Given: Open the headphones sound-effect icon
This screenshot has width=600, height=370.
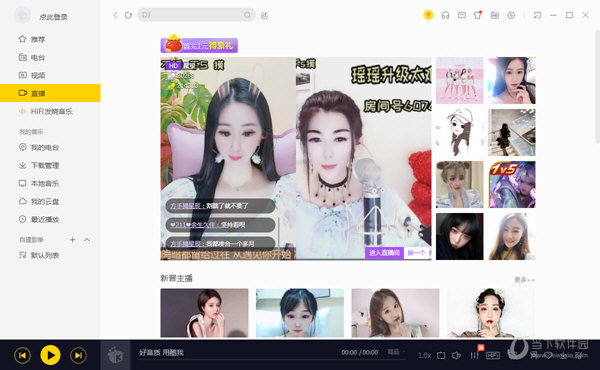Looking at the screenshot, I should [x=445, y=15].
